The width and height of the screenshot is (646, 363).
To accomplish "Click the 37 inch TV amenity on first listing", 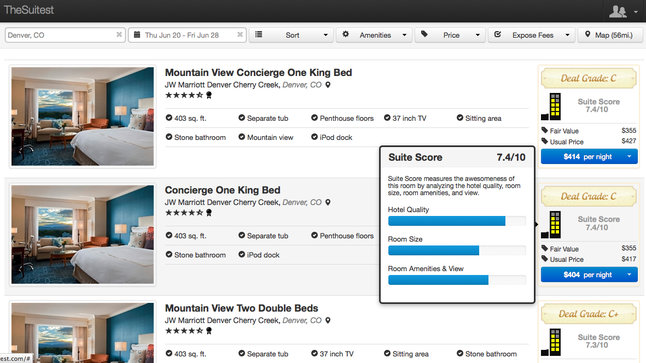I will point(405,118).
